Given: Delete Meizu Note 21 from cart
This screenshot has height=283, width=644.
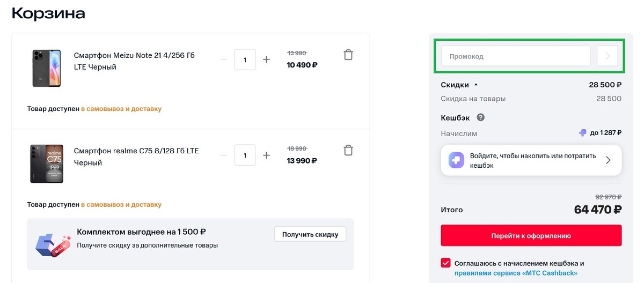Looking at the screenshot, I should [348, 55].
